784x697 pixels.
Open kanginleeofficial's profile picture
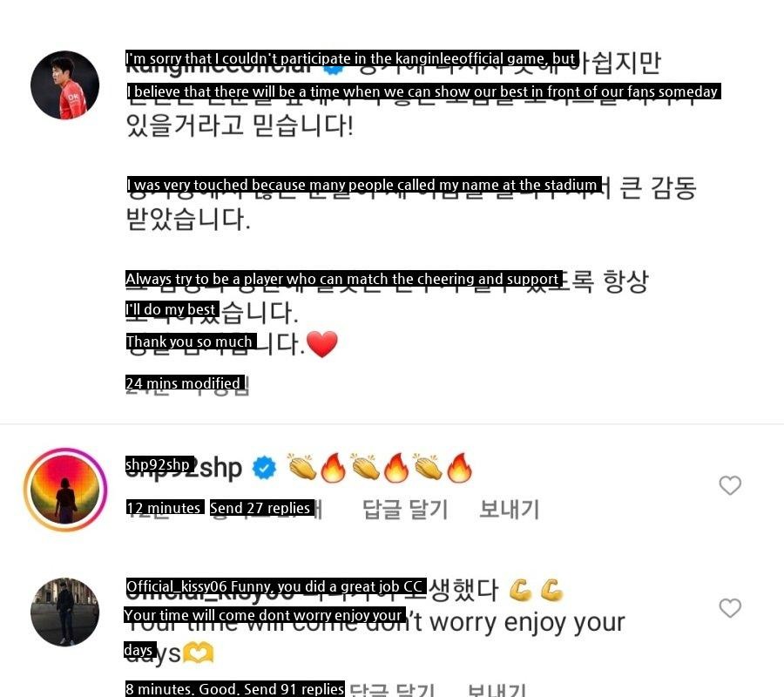(x=65, y=85)
